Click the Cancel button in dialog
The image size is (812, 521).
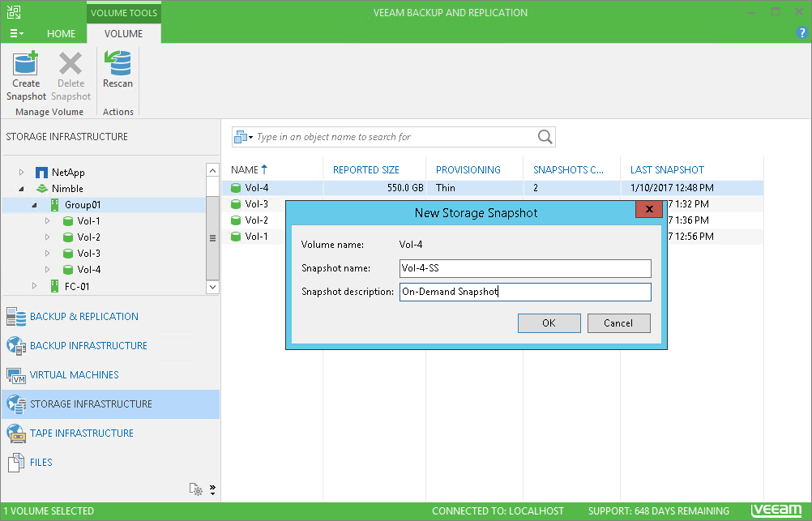[619, 323]
